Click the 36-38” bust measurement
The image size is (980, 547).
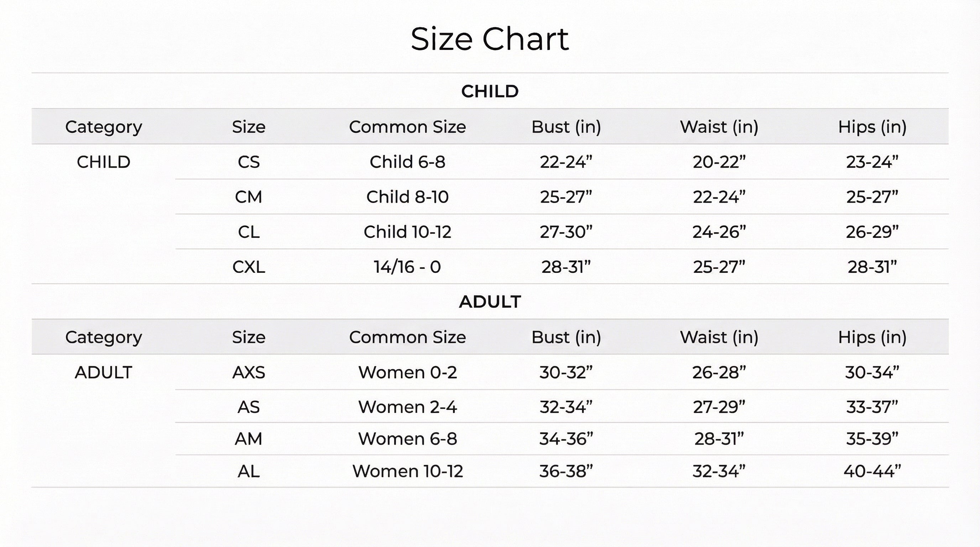(x=566, y=471)
